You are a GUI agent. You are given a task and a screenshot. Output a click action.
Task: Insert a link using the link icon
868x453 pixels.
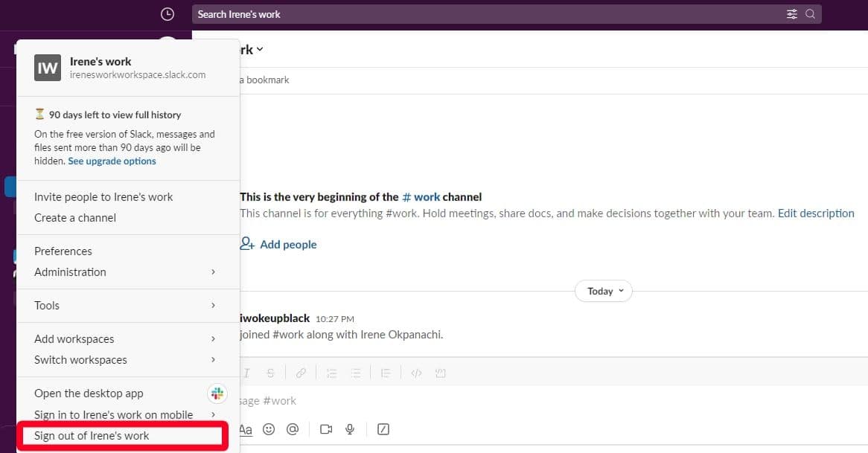(301, 372)
